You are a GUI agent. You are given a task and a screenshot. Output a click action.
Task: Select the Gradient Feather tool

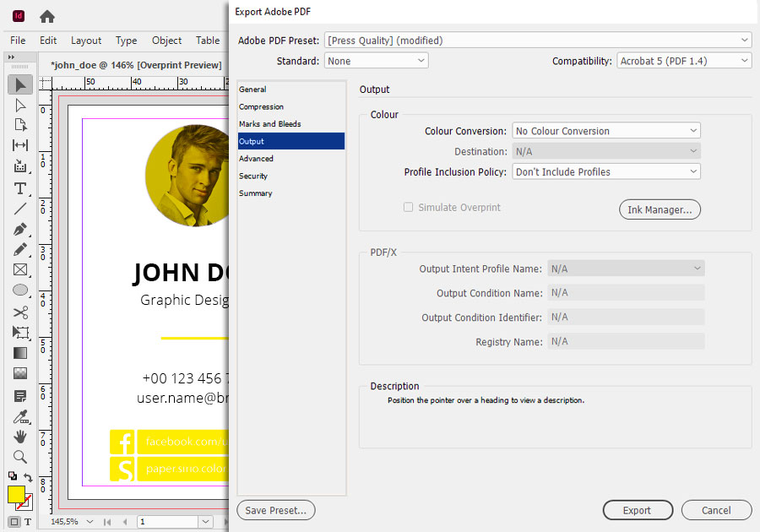coord(20,373)
